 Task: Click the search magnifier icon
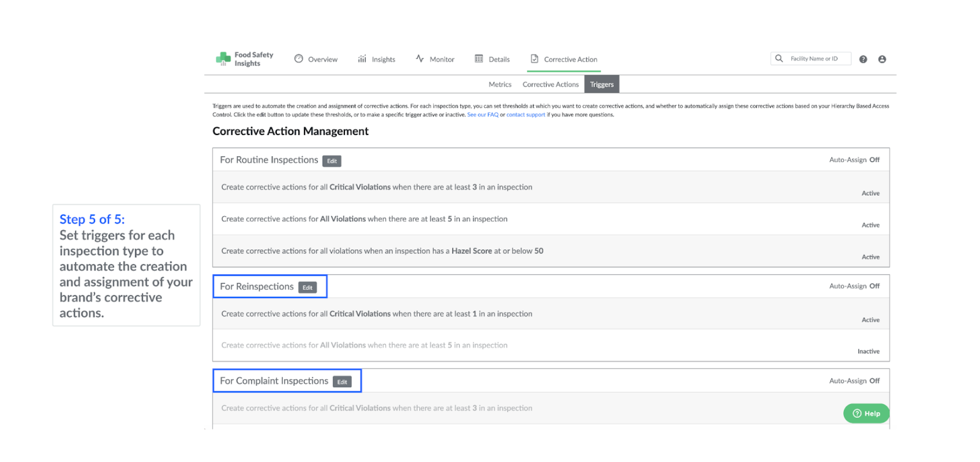[779, 58]
